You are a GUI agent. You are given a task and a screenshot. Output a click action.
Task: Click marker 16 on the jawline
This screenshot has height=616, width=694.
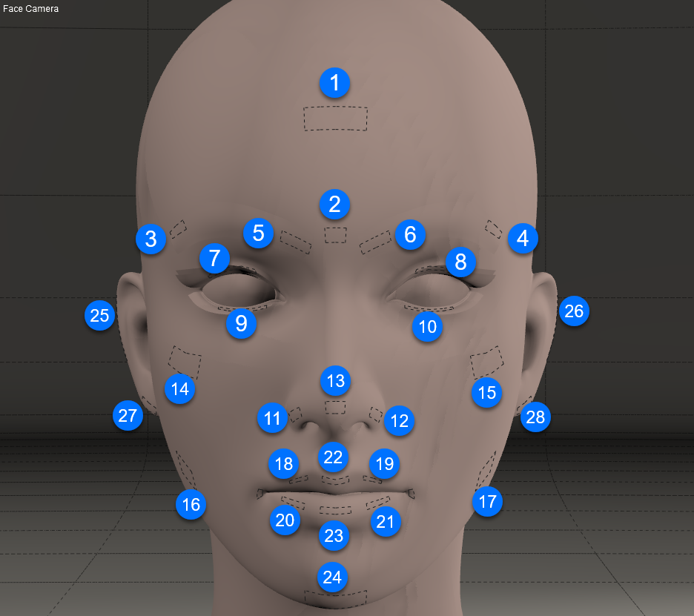[191, 505]
